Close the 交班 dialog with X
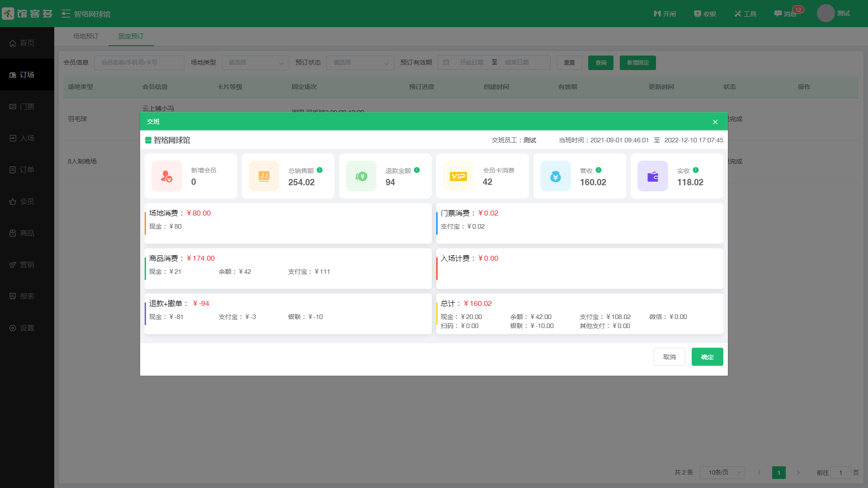 coord(715,122)
